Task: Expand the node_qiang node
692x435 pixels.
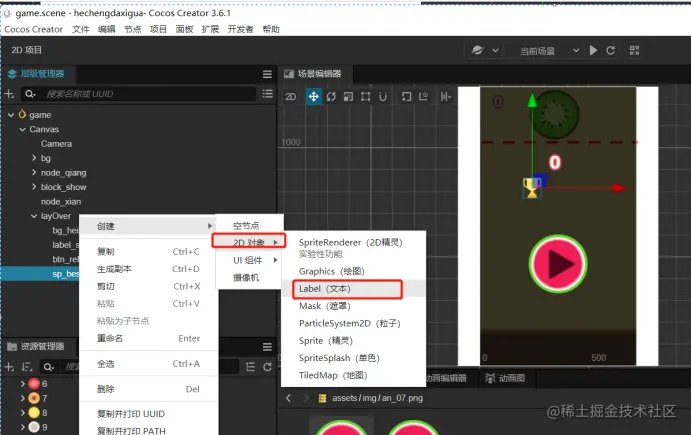Action: point(34,172)
